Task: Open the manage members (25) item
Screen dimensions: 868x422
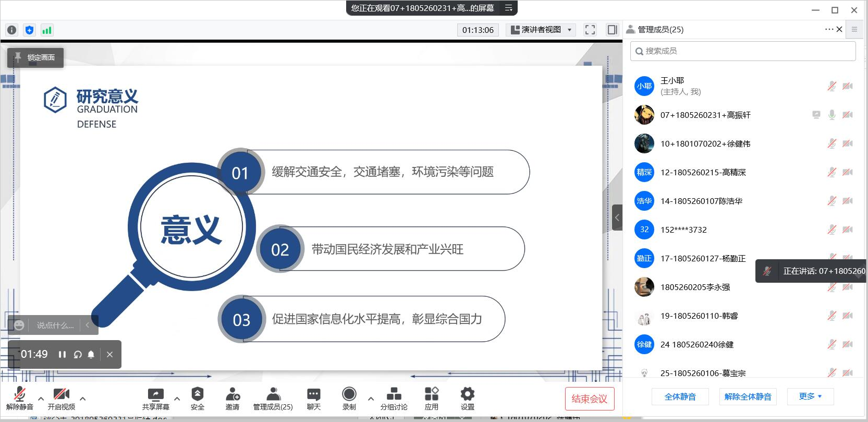Action: pyautogui.click(x=273, y=399)
